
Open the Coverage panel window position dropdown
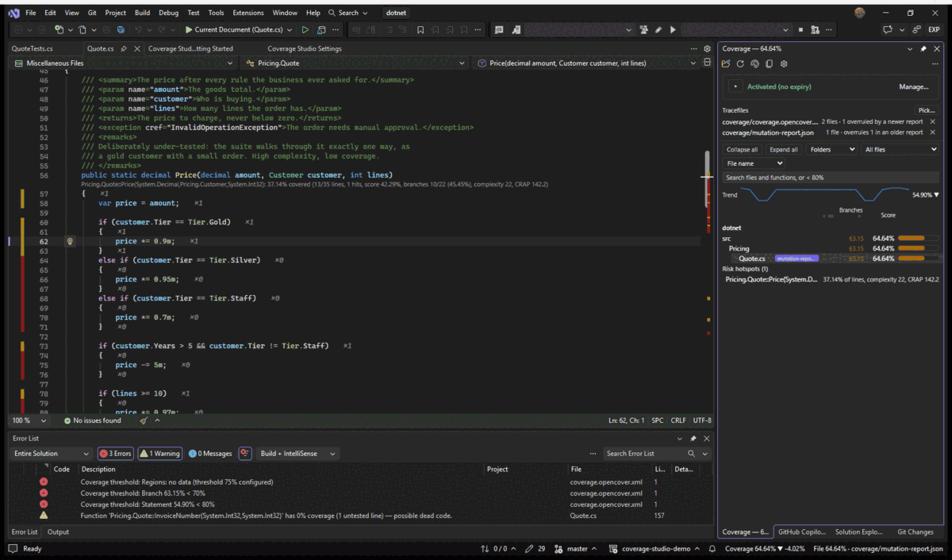[910, 48]
